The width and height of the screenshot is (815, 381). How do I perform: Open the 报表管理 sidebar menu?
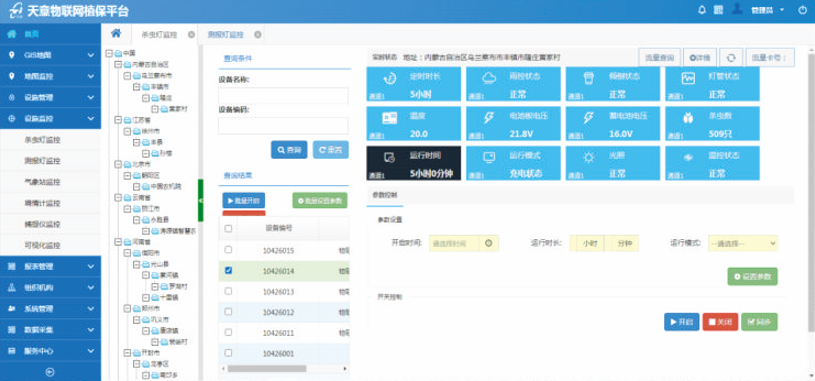[x=50, y=266]
